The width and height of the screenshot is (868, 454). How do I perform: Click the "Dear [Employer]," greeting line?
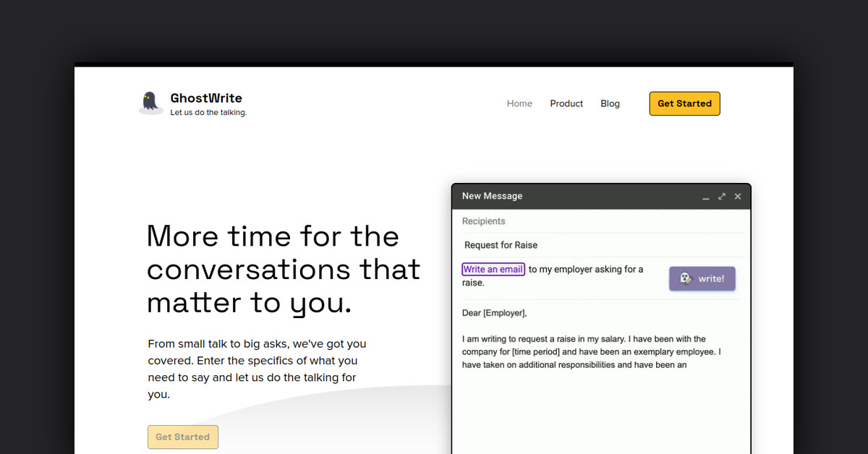coord(495,313)
